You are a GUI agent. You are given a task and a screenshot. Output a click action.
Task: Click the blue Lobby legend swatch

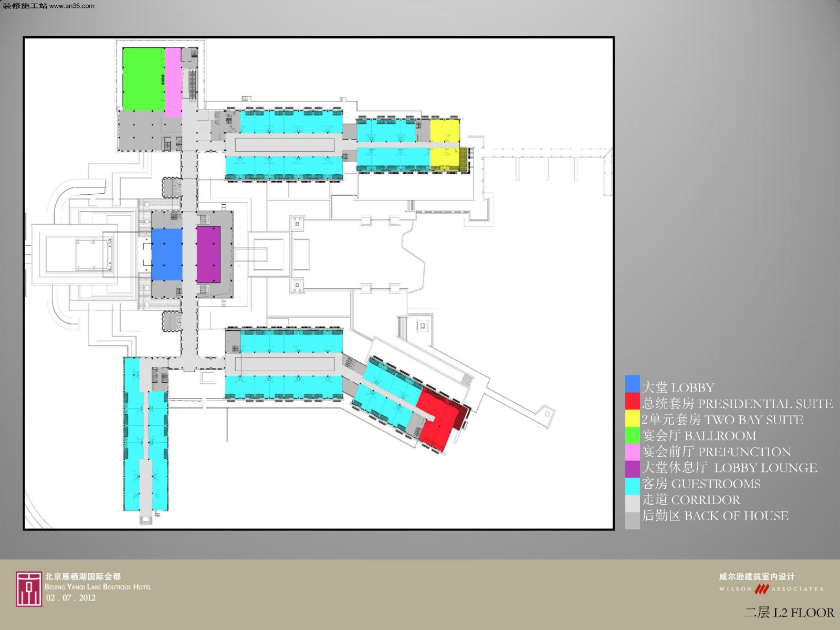click(633, 384)
